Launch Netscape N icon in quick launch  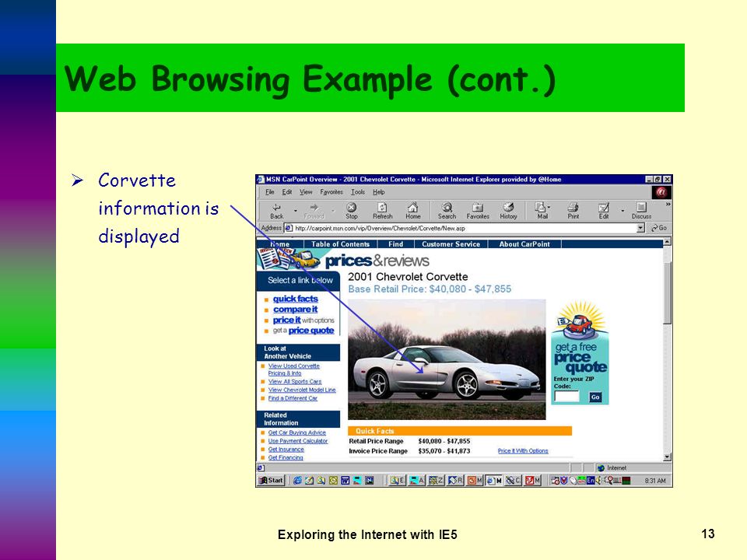(369, 481)
